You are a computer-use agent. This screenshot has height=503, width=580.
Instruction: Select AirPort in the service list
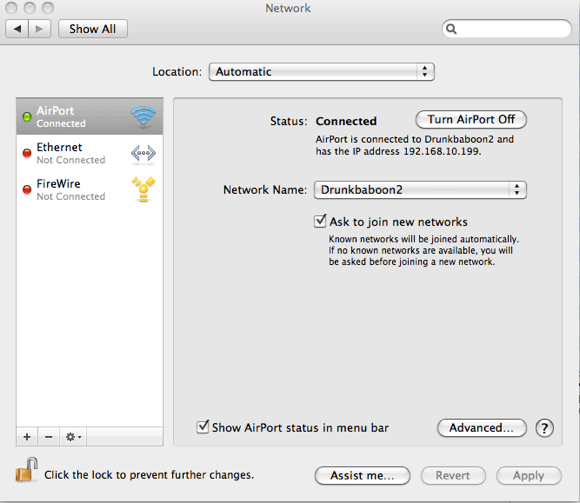point(90,117)
